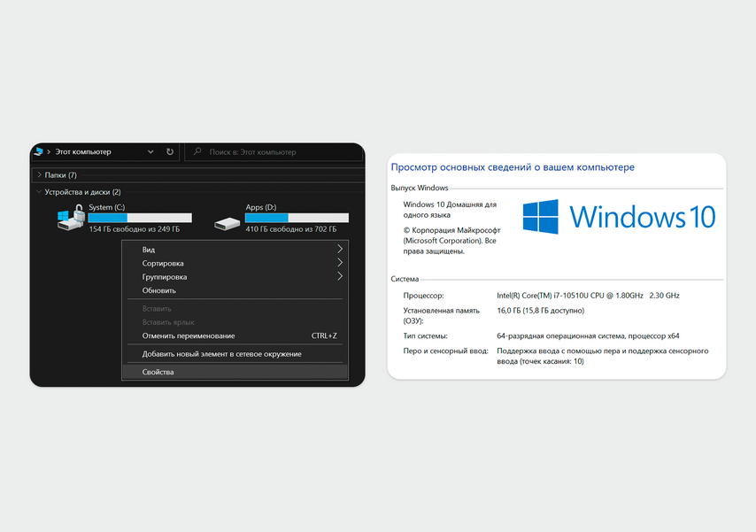This screenshot has width=756, height=532.
Task: Click the Тип системы: label
Action: (425, 335)
